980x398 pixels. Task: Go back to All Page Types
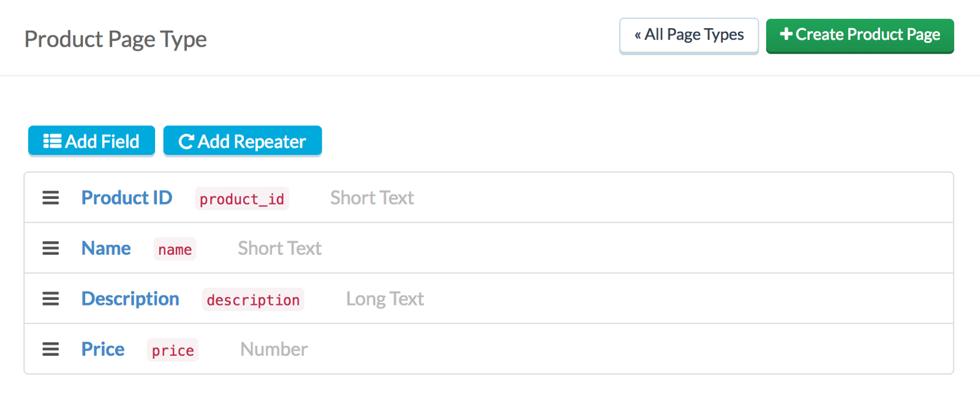coord(688,36)
